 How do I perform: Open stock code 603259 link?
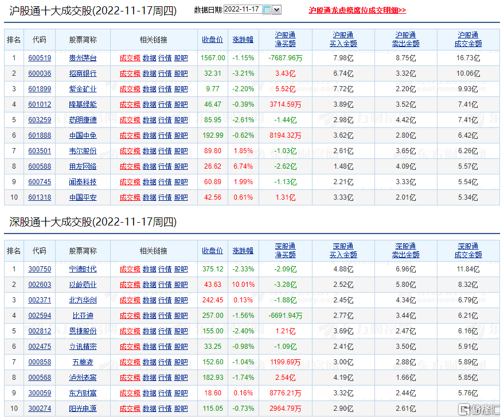click(40, 120)
